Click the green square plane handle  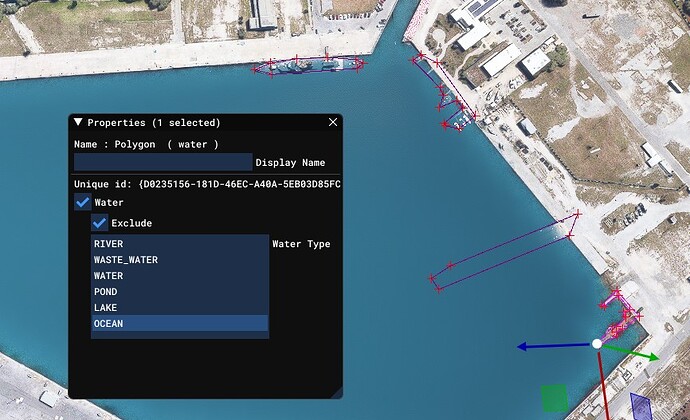click(554, 398)
